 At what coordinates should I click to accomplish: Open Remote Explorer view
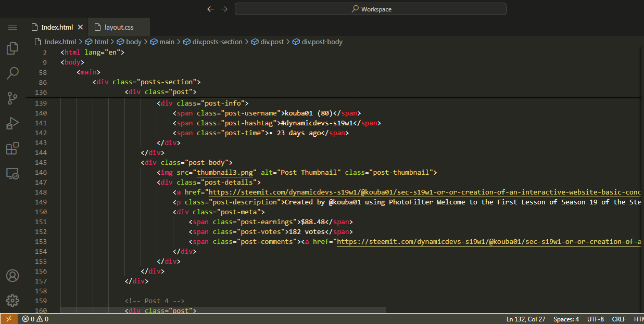pyautogui.click(x=12, y=174)
